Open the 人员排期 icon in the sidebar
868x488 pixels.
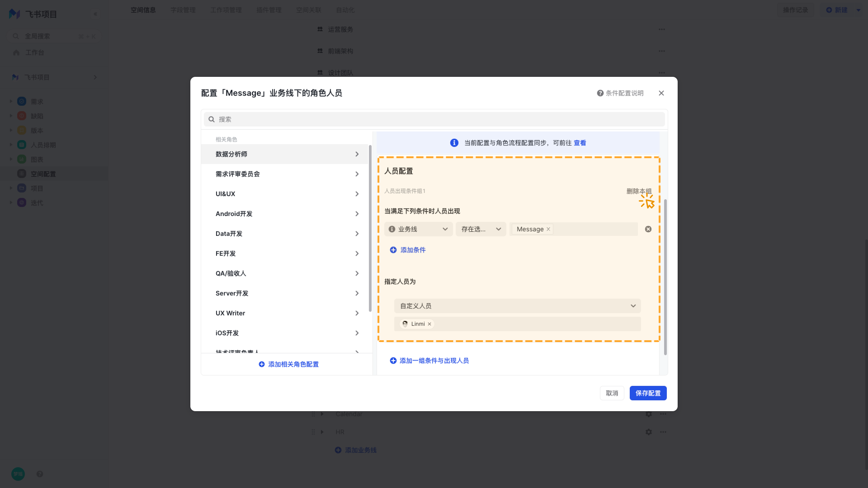point(21,145)
